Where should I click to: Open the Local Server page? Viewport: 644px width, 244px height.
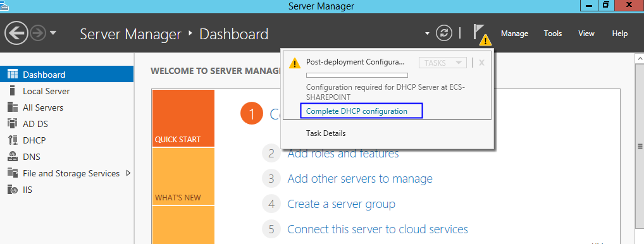coord(46,91)
